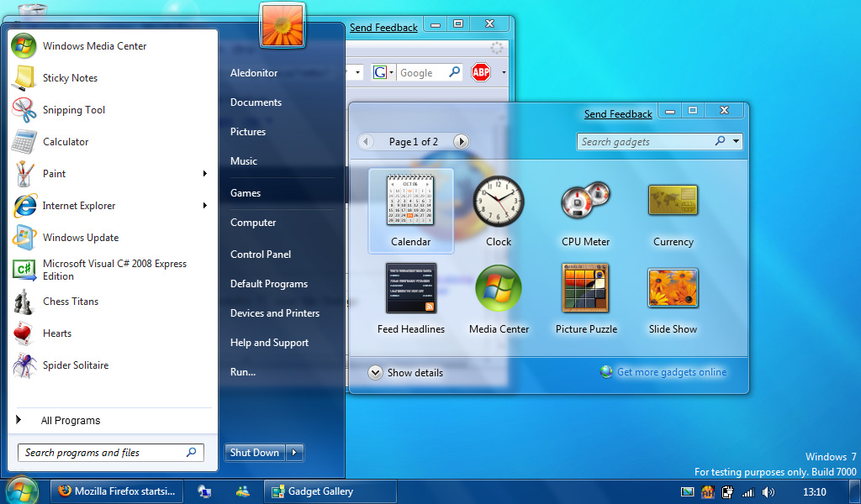Click the magnifier in Firefox's Google search box
Screen dimensions: 861x504
(x=454, y=72)
